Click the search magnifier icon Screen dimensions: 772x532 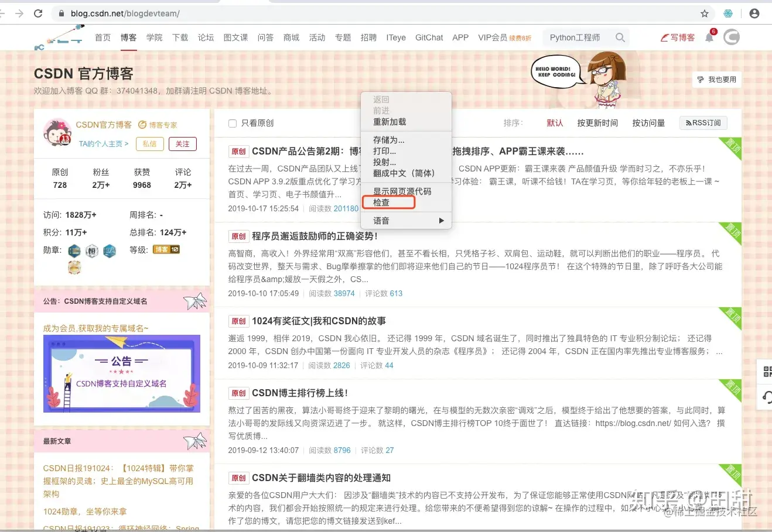coord(620,37)
